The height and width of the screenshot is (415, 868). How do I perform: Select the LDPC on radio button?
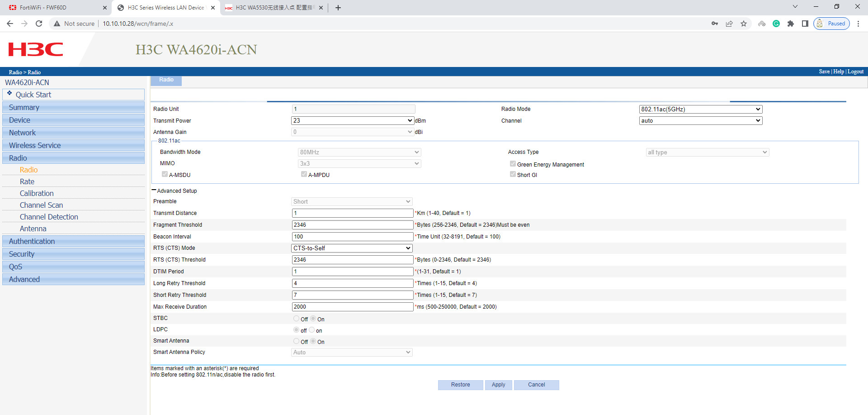tap(312, 330)
